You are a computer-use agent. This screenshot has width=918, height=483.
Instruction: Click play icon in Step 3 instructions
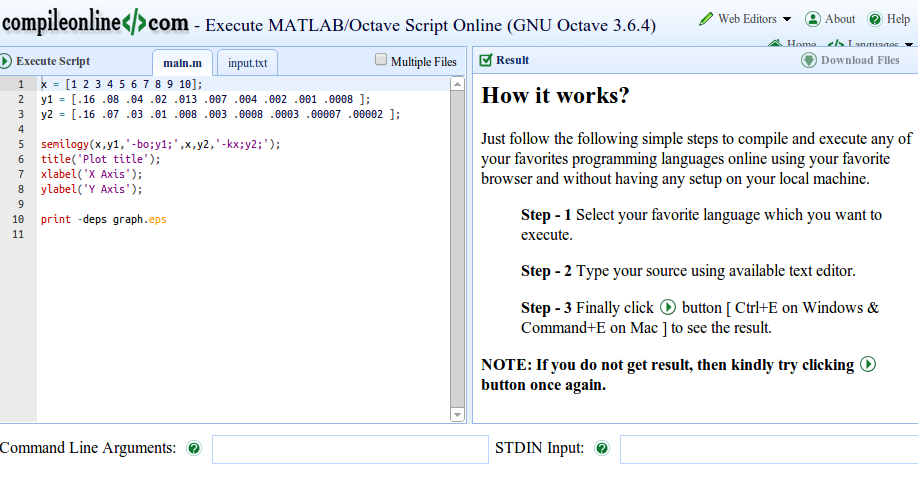click(668, 307)
